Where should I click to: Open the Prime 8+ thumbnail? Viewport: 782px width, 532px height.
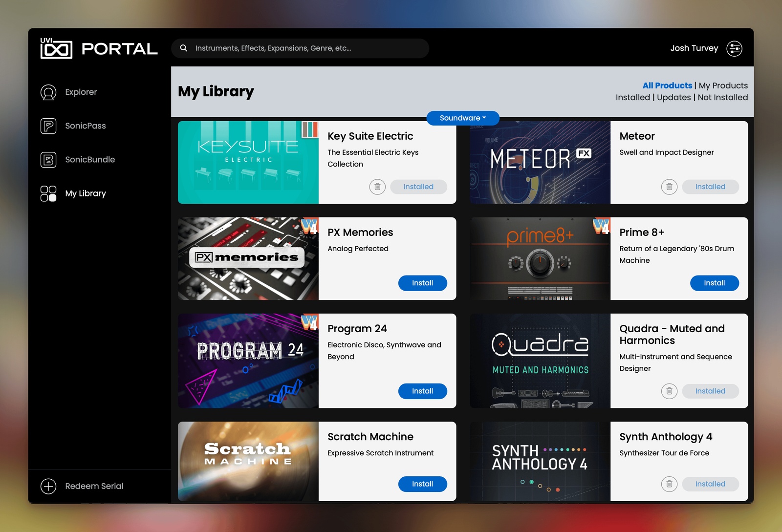540,258
